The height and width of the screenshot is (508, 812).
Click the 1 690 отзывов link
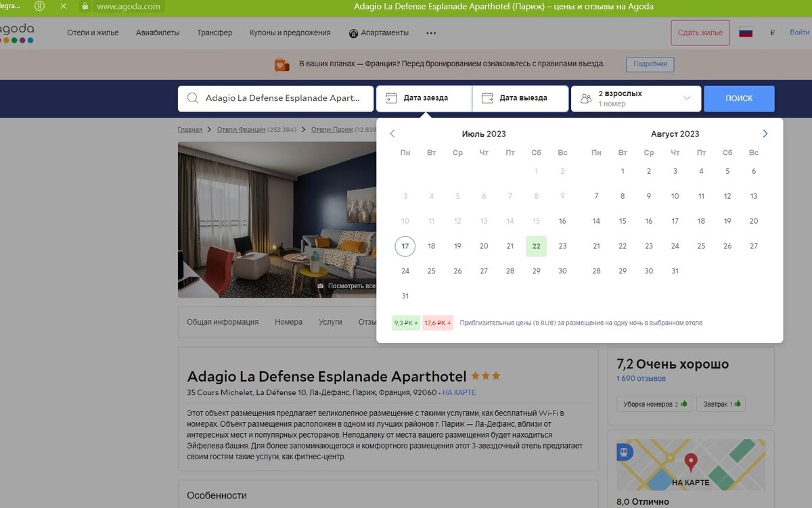coord(641,378)
